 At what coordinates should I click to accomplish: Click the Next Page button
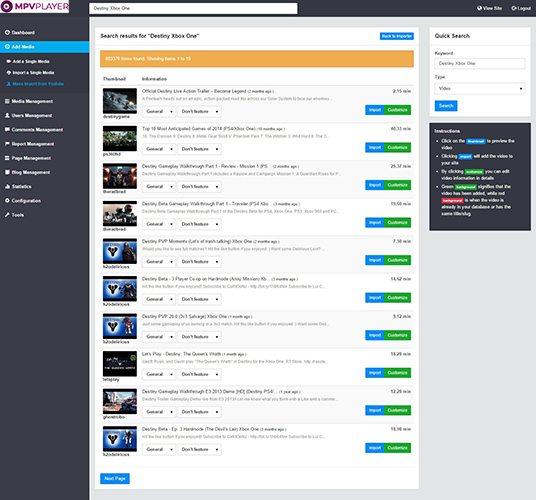pos(115,478)
